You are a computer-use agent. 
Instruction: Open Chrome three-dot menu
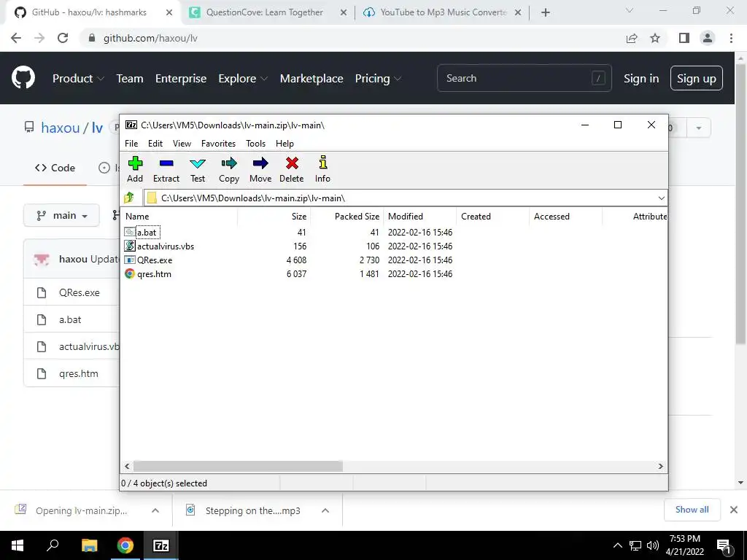731,38
